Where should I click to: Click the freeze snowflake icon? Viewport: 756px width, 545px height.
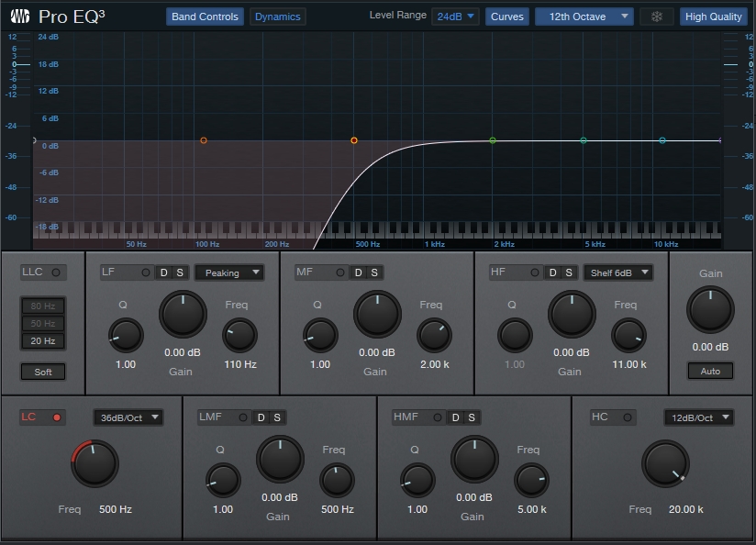click(x=656, y=17)
